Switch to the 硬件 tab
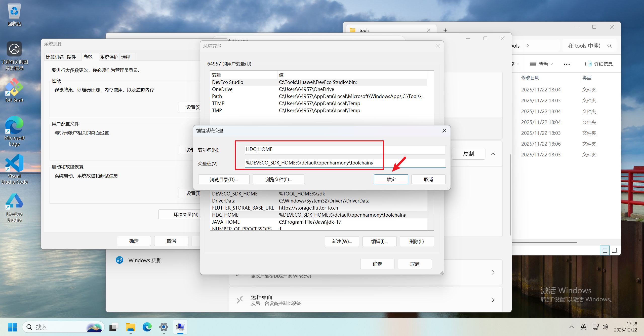Image resolution: width=644 pixels, height=336 pixels. [x=71, y=57]
